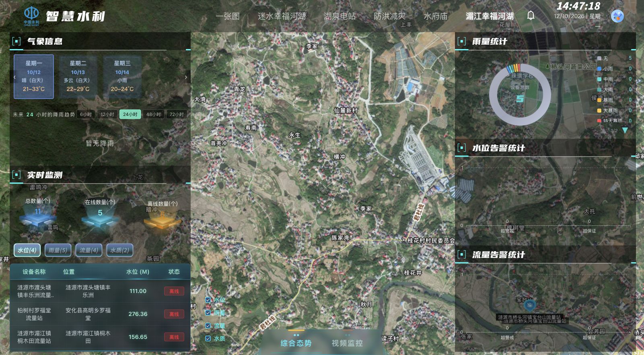Open the user avatar at top right
644x355 pixels.
[617, 16]
